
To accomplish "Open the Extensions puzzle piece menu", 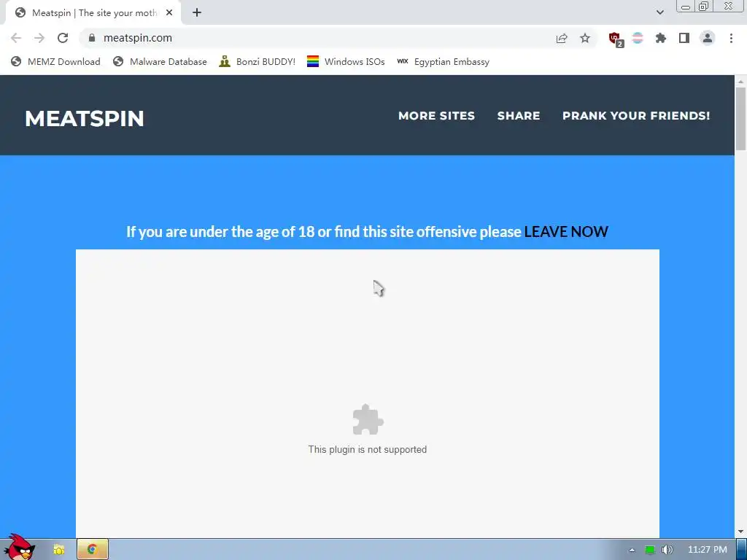I will (x=661, y=38).
